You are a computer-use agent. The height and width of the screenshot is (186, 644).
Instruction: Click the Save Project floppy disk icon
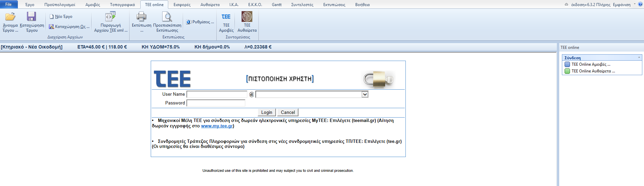(31, 17)
